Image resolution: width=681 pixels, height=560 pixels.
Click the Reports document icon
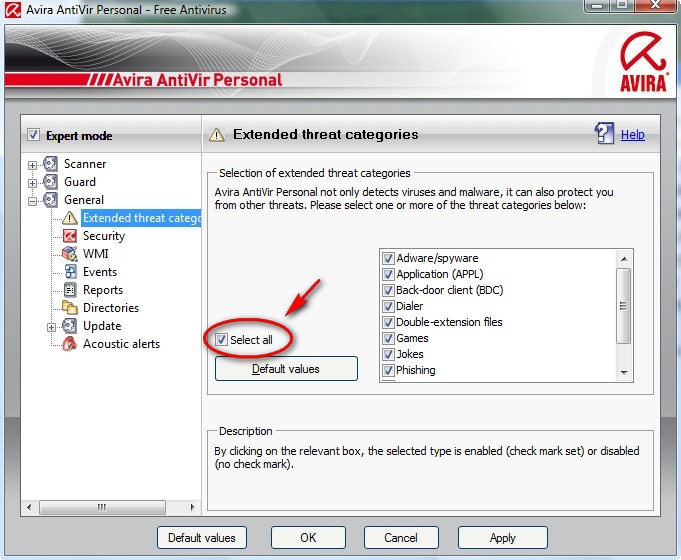pyautogui.click(x=70, y=289)
